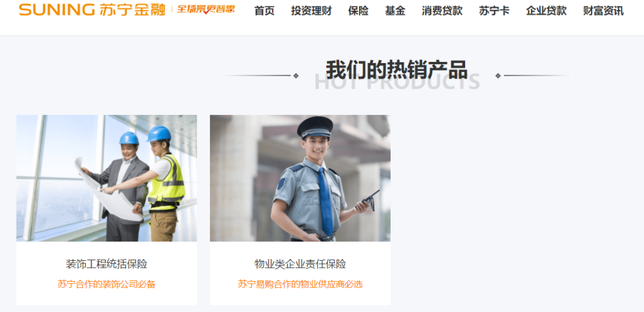
Task: Open the 苏宁卡 menu item
Action: click(x=494, y=11)
